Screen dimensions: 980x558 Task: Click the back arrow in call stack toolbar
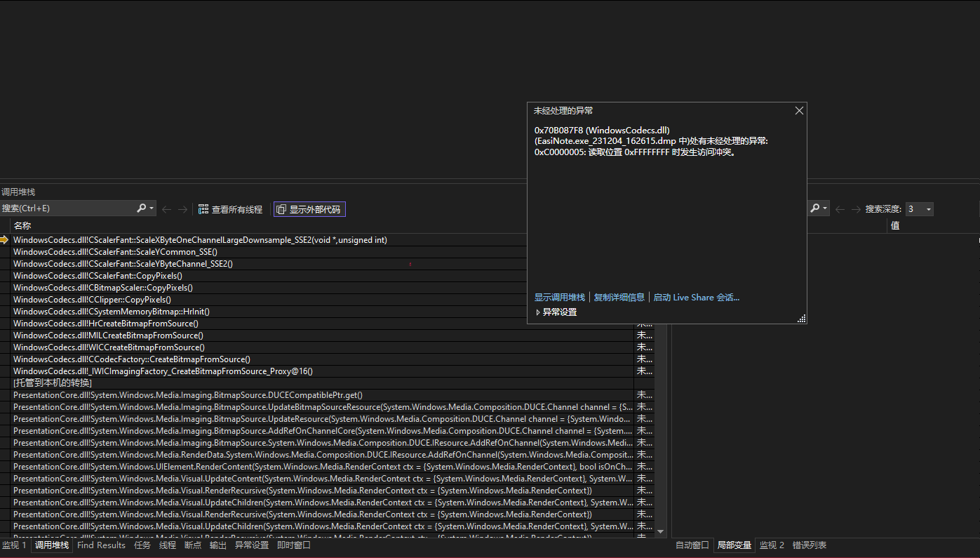[x=166, y=209]
